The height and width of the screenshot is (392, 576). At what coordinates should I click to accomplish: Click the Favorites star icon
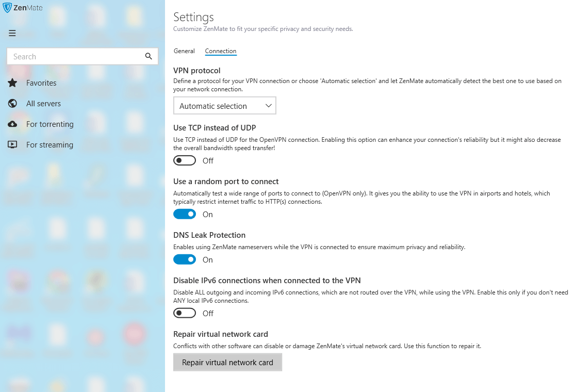coord(12,83)
